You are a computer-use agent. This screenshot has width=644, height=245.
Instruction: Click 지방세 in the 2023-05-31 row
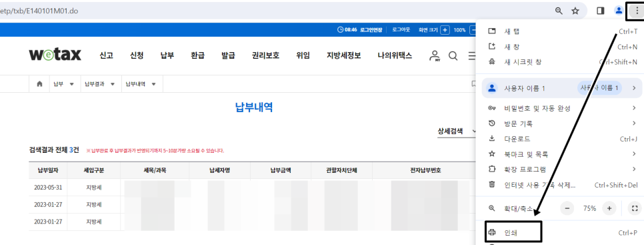[x=94, y=188]
